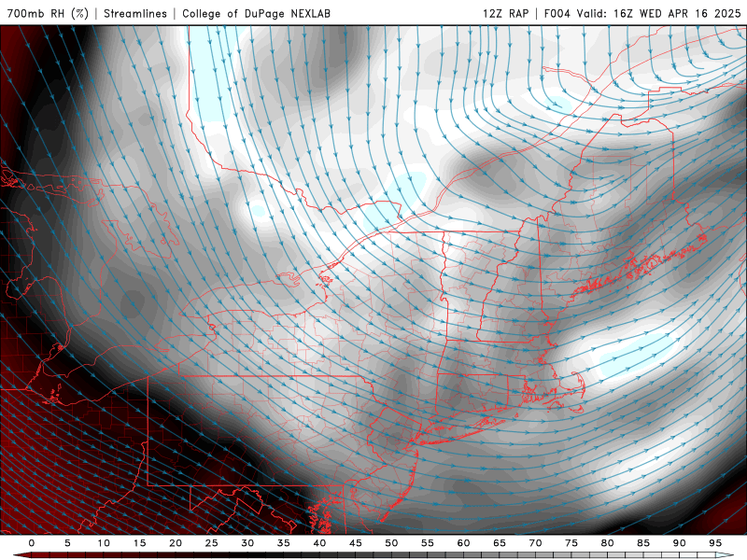Click the colorbar value label 30
747x560 pixels.
point(247,543)
